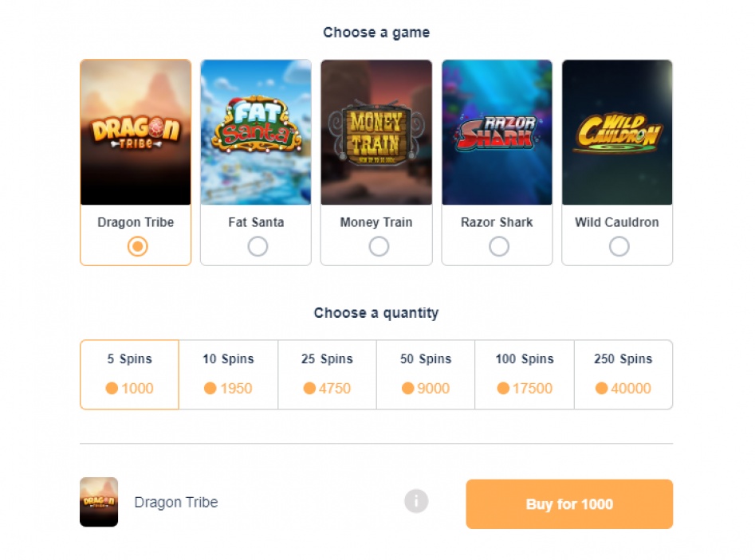Image resolution: width=755 pixels, height=560 pixels.
Task: Open the info icon beside Buy button
Action: (x=416, y=501)
